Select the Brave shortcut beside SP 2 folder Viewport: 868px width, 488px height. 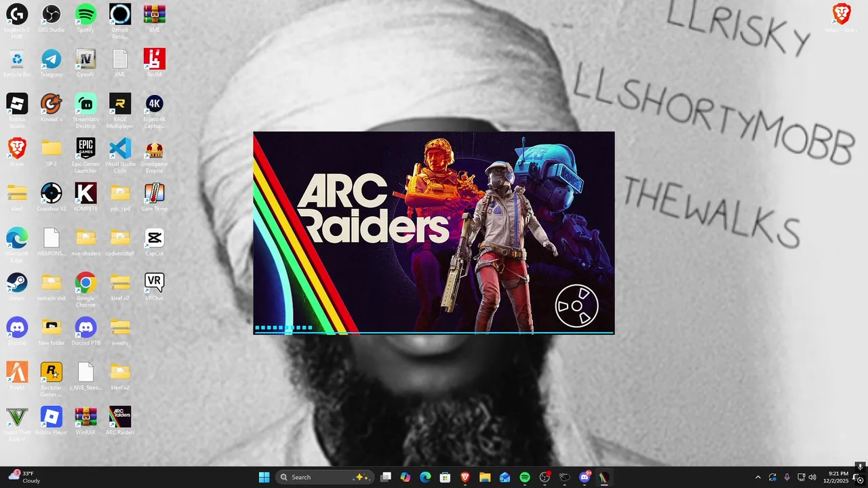[x=17, y=152]
